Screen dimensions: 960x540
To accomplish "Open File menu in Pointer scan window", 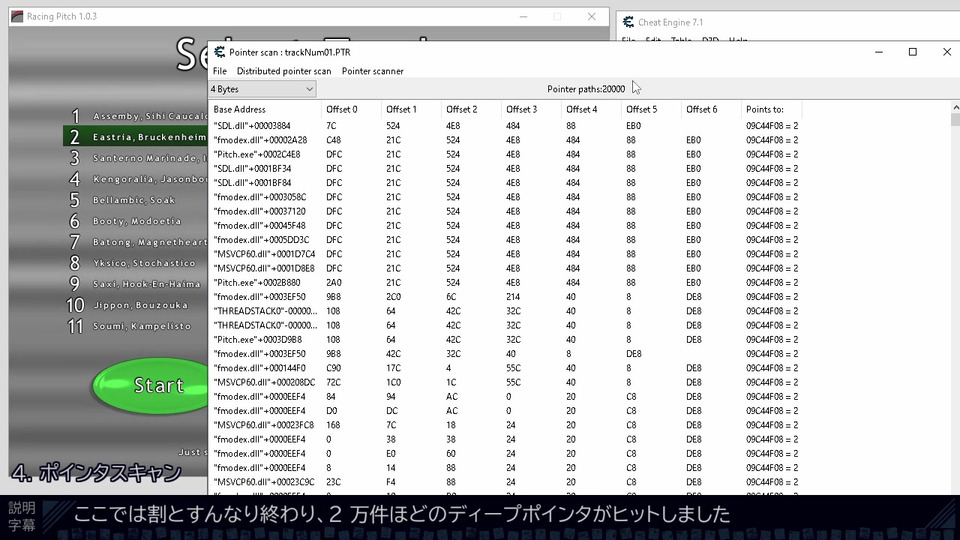I will (x=220, y=71).
